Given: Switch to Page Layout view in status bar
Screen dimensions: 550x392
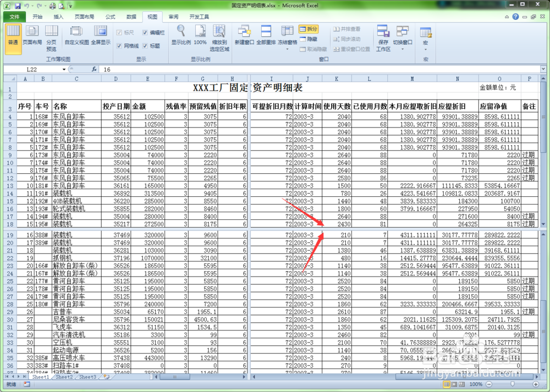Looking at the screenshot, I should click(454, 384).
